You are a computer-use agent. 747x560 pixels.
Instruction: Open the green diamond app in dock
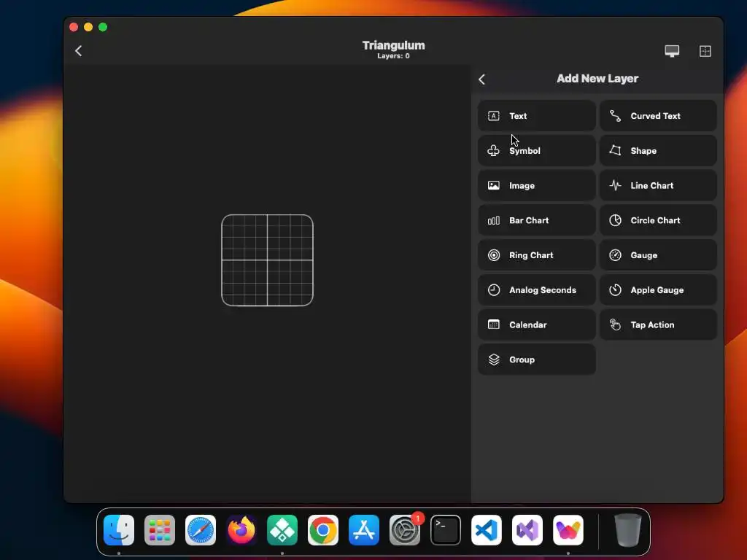(282, 529)
